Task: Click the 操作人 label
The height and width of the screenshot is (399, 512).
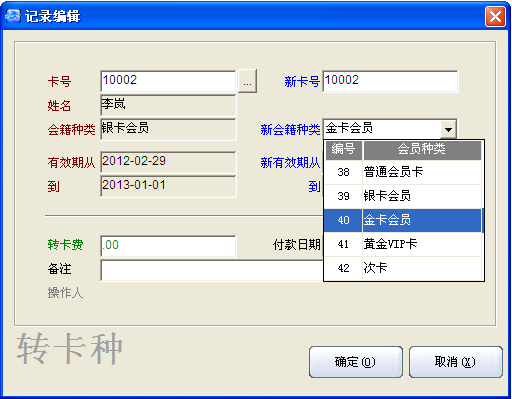Action: (x=65, y=293)
